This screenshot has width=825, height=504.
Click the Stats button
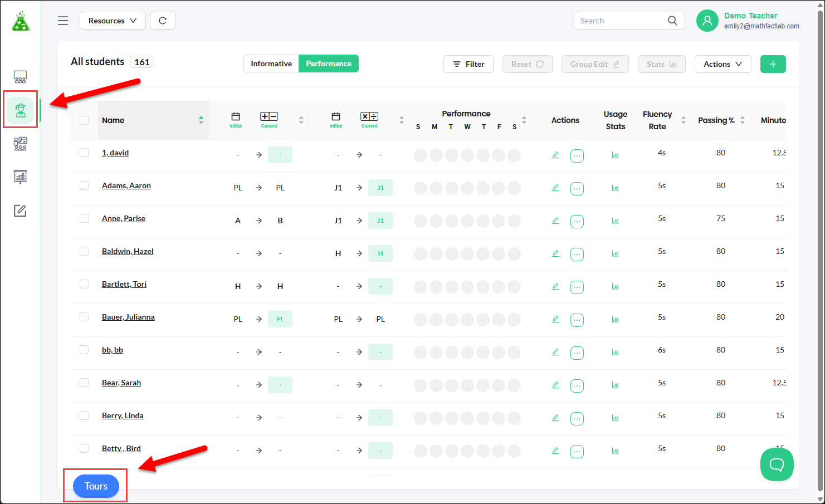[662, 64]
